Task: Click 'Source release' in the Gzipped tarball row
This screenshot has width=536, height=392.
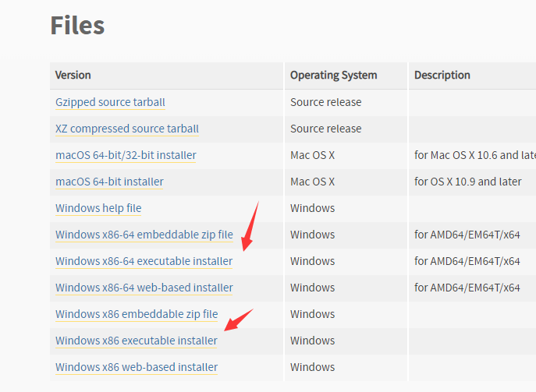Action: (x=325, y=102)
